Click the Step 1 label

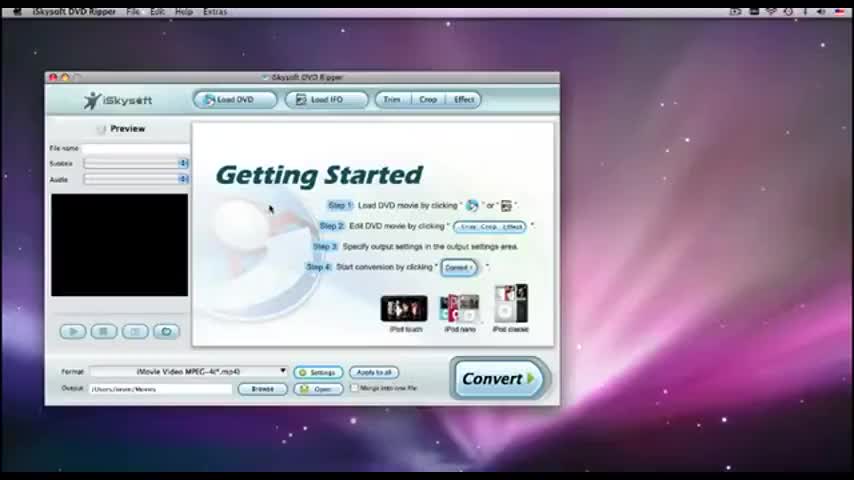coord(340,205)
